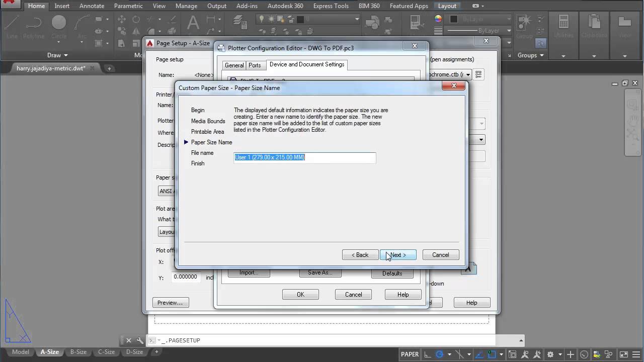Click Defaults in Plotter Configuration Editor
Viewport: 644px width, 362px height.
point(392,274)
